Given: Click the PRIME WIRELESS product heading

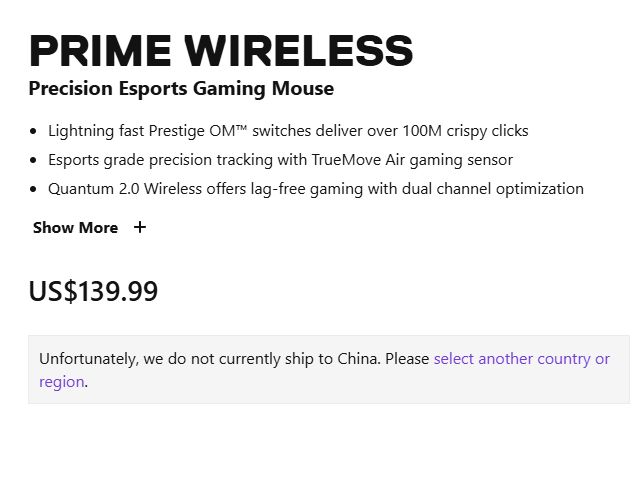Looking at the screenshot, I should (221, 50).
